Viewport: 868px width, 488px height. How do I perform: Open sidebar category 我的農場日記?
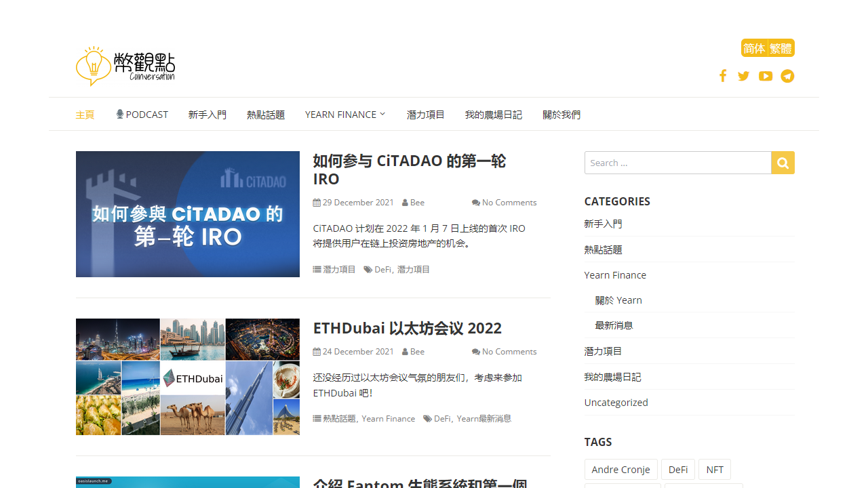[612, 377]
